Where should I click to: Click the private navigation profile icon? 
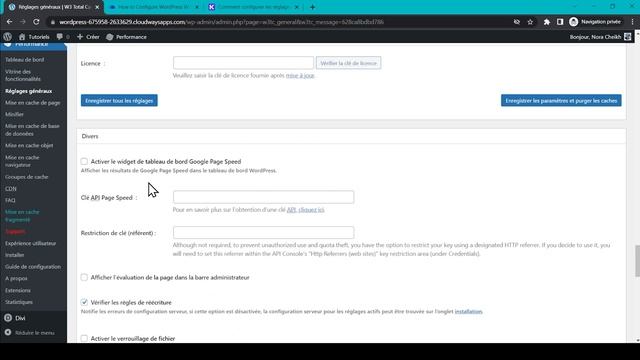[x=573, y=22]
